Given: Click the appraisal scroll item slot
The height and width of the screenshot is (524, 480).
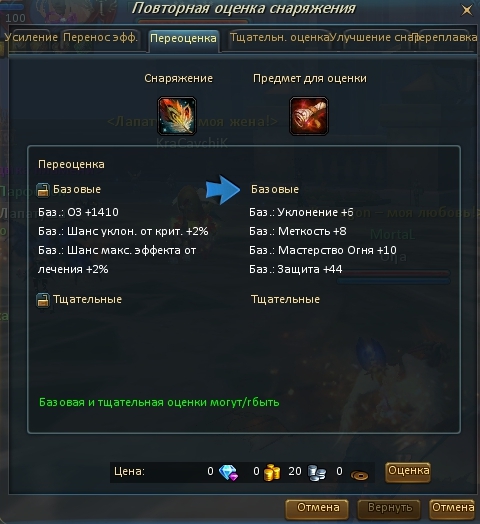Looking at the screenshot, I should (x=309, y=116).
